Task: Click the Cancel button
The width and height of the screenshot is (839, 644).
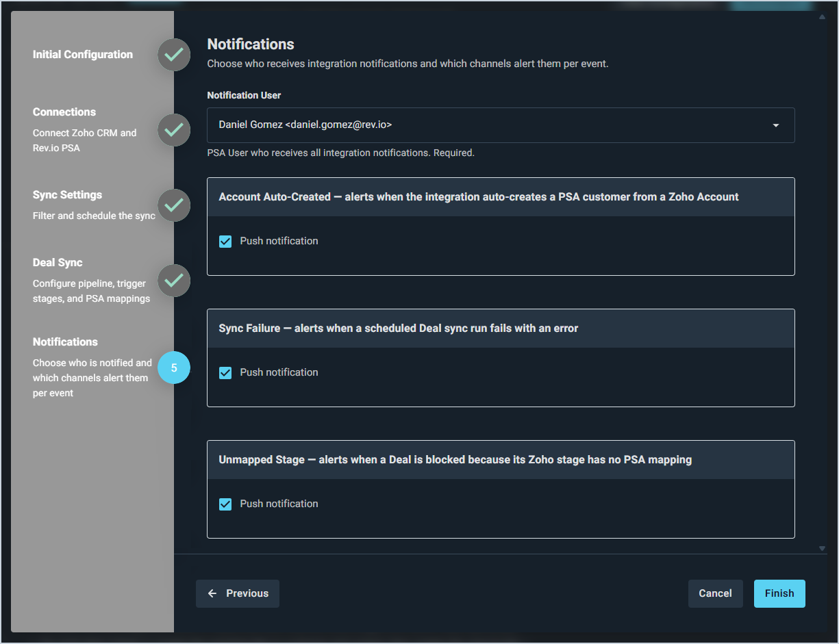Action: 715,593
